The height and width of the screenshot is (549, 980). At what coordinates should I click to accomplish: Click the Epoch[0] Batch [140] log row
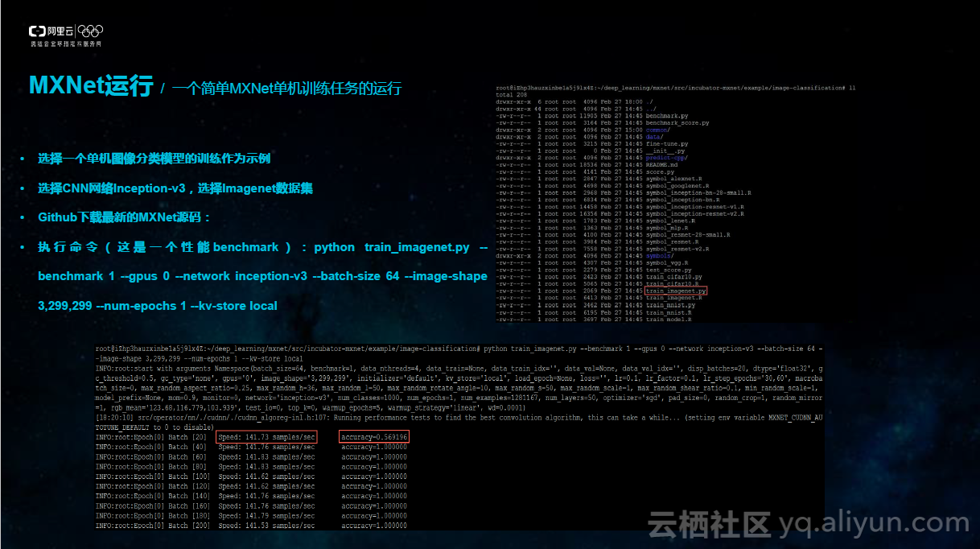pyautogui.click(x=251, y=497)
